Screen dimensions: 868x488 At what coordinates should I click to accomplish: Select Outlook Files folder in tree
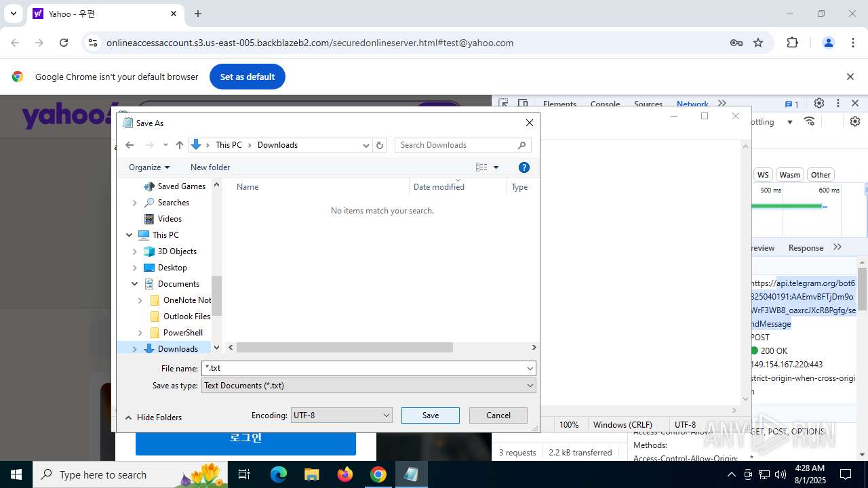click(x=186, y=317)
